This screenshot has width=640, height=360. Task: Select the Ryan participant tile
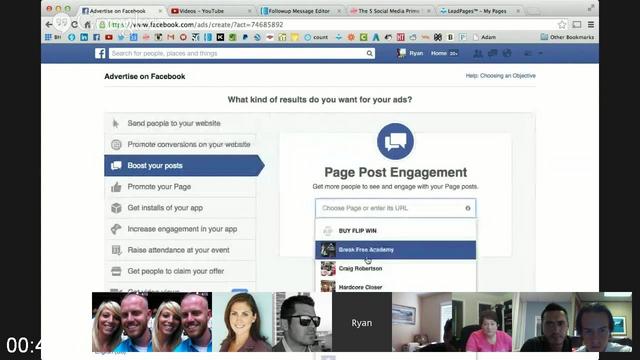coord(362,322)
